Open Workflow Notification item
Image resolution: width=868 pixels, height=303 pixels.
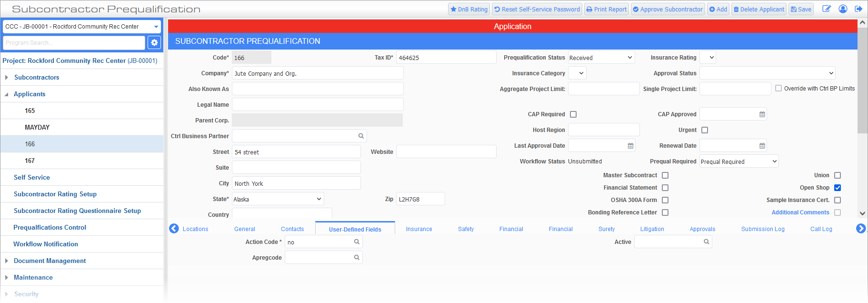coord(46,244)
